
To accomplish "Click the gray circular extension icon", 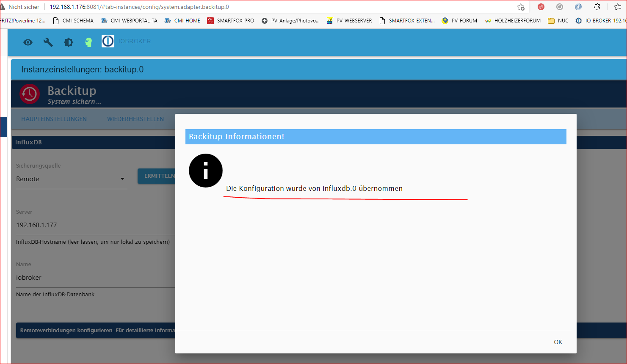I will (560, 7).
